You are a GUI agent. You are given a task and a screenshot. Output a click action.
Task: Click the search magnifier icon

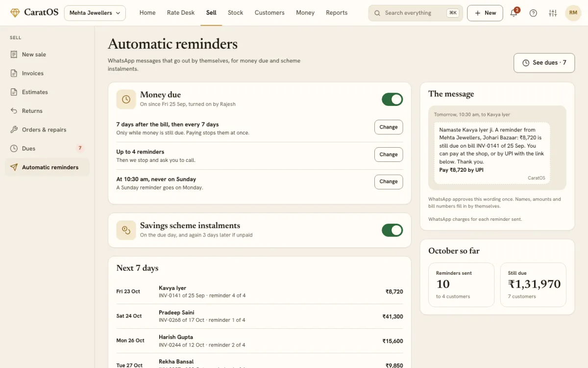377,13
